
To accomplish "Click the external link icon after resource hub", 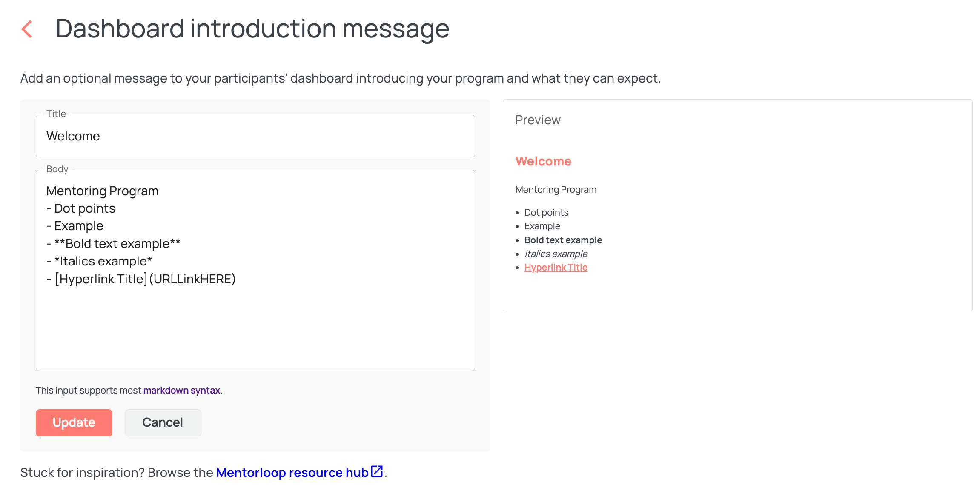I will coord(377,471).
